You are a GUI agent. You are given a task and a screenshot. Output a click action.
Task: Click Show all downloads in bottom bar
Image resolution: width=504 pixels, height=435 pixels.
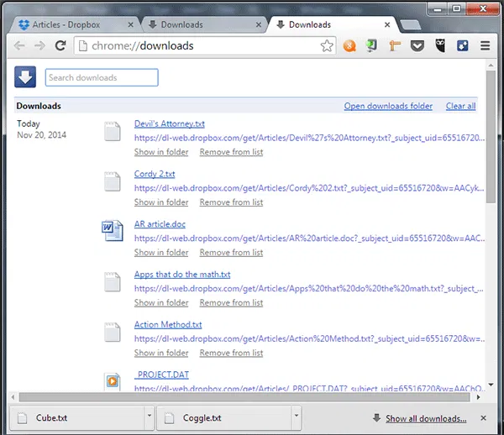[x=425, y=418]
